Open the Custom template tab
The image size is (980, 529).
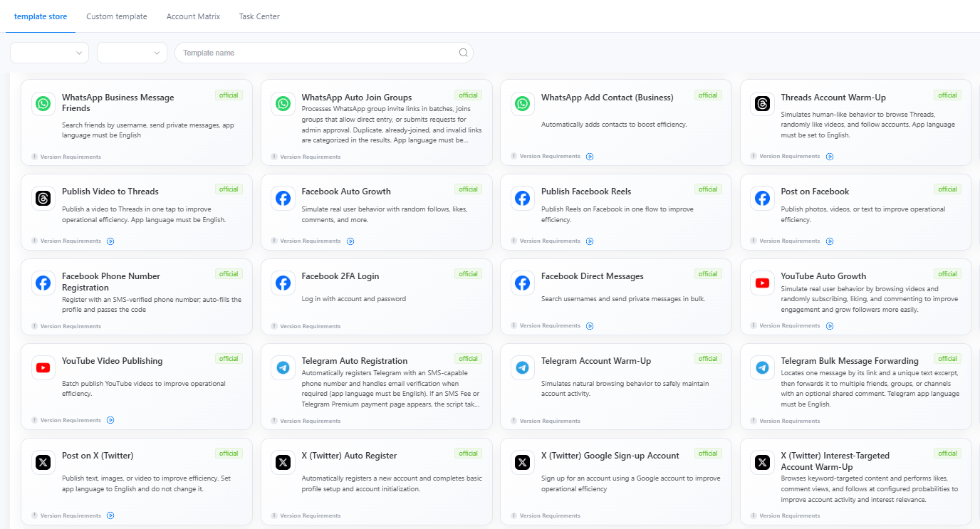117,16
